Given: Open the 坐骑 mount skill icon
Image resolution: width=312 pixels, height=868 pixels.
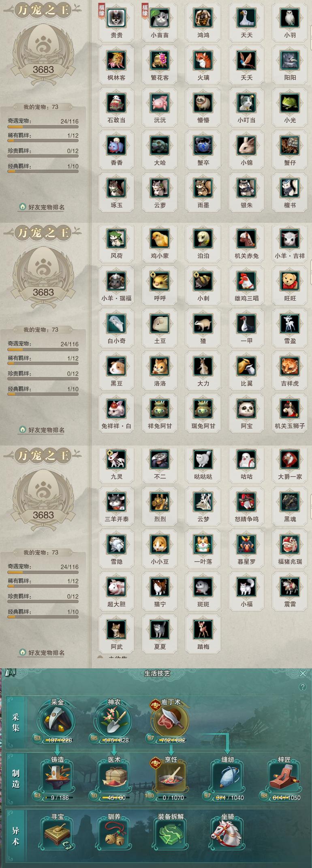Looking at the screenshot, I should click(227, 834).
